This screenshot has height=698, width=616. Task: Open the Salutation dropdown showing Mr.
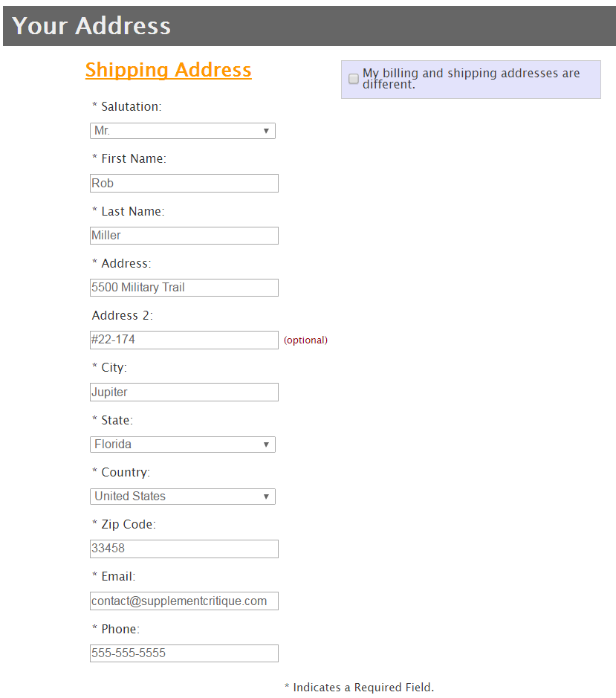(x=183, y=131)
